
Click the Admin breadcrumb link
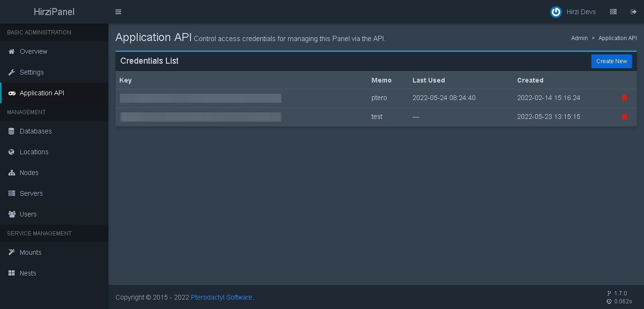point(579,38)
